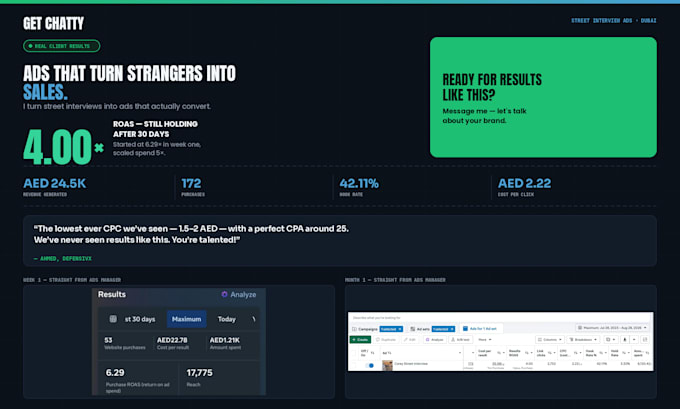Viewport: 680px width, 409px height.
Task: Tick the select-all checkbox in table header
Action: point(353,353)
